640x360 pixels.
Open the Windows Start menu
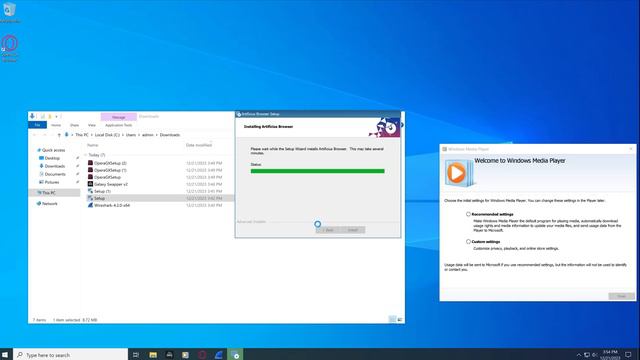(6, 355)
